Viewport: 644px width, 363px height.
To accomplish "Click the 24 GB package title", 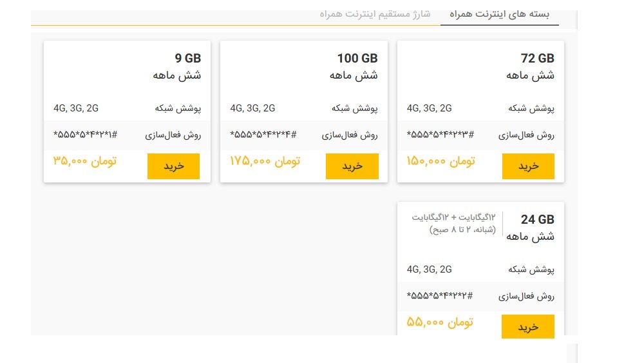I will [x=537, y=220].
